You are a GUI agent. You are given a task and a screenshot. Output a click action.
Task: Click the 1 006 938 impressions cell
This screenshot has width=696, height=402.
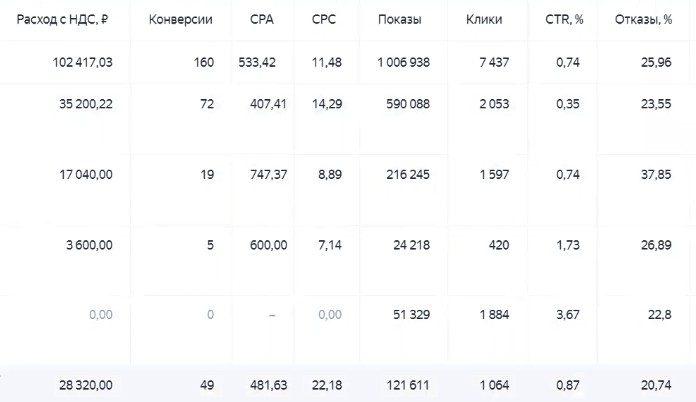click(404, 62)
